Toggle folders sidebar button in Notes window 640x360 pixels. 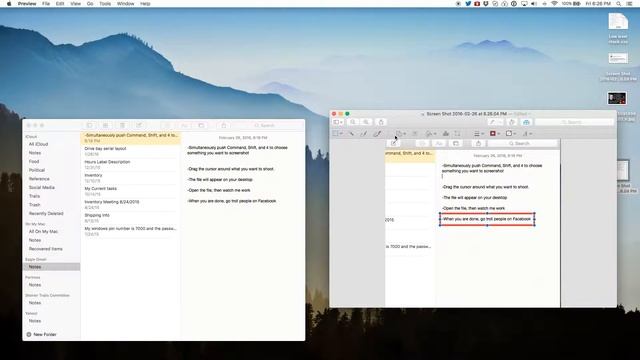point(89,125)
